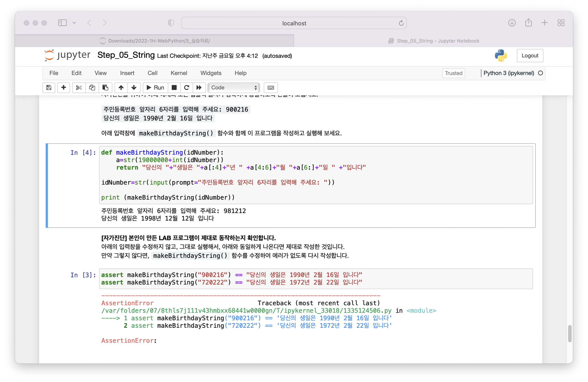Image resolution: width=588 pixels, height=382 pixels.
Task: Click the Jupyter logo
Action: (x=68, y=55)
